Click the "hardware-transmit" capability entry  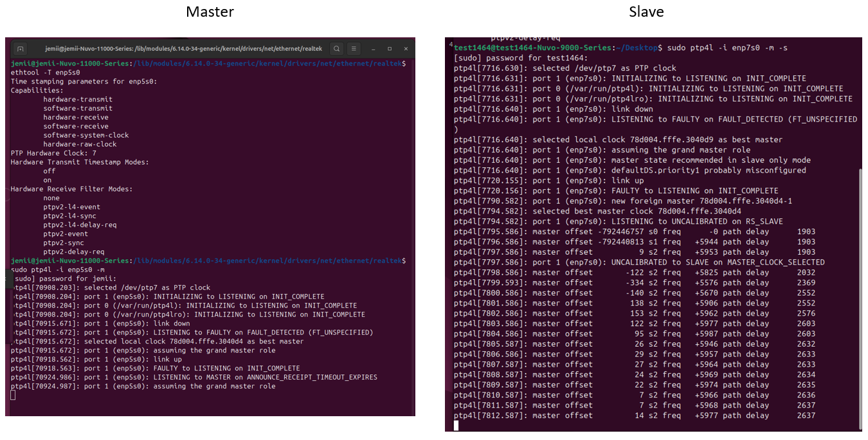[78, 100]
